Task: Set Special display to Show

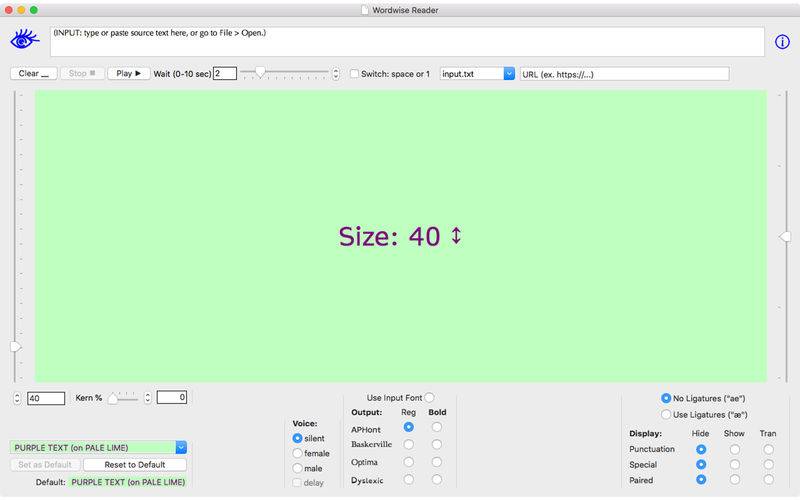Action: [x=735, y=464]
